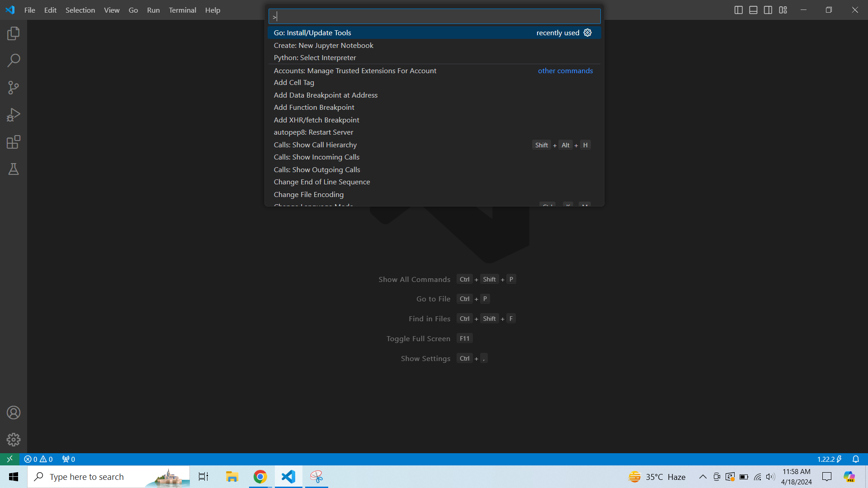Open Google Chrome from the taskbar

(260, 477)
